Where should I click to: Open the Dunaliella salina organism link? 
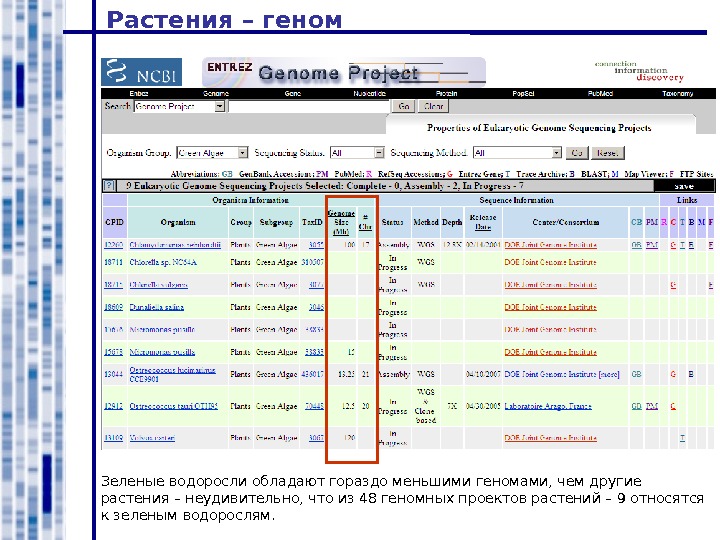(x=157, y=307)
